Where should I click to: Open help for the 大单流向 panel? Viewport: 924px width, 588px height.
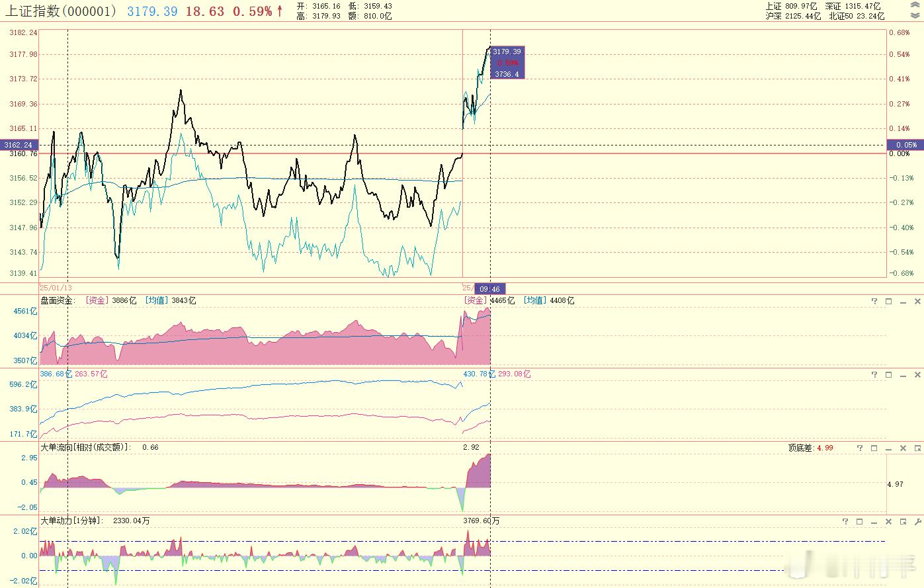(860, 448)
